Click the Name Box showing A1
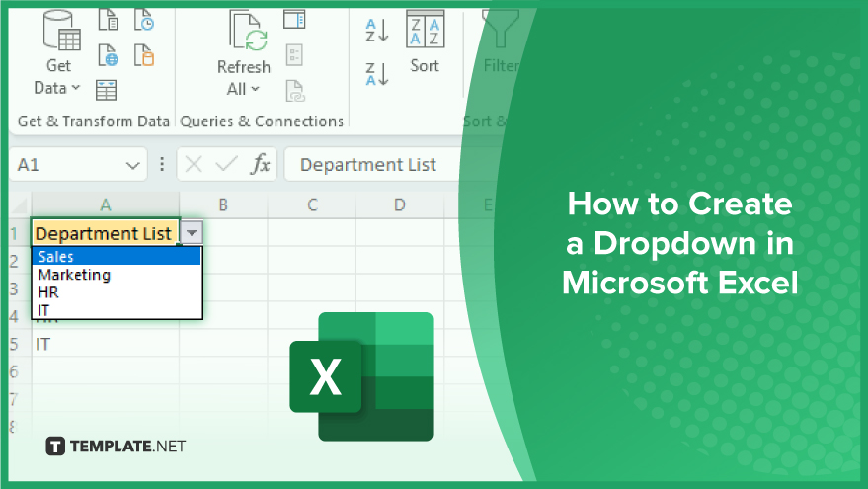The height and width of the screenshot is (489, 868). point(66,164)
